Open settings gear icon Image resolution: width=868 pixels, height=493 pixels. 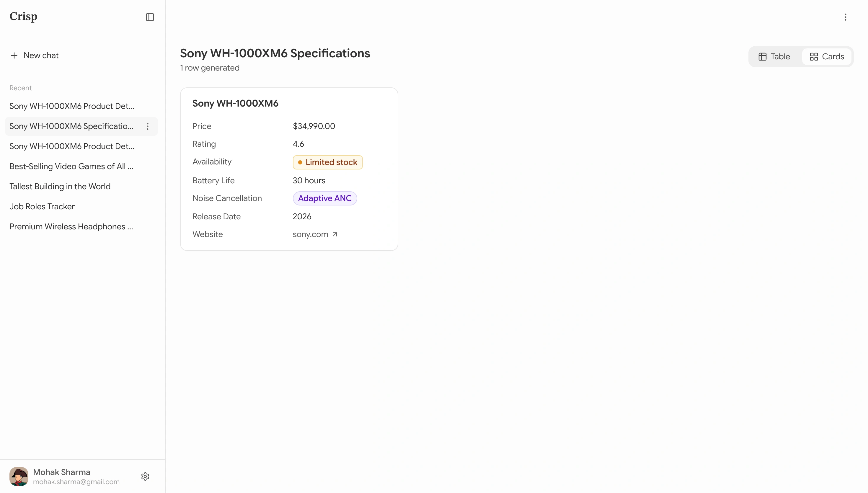pos(145,476)
